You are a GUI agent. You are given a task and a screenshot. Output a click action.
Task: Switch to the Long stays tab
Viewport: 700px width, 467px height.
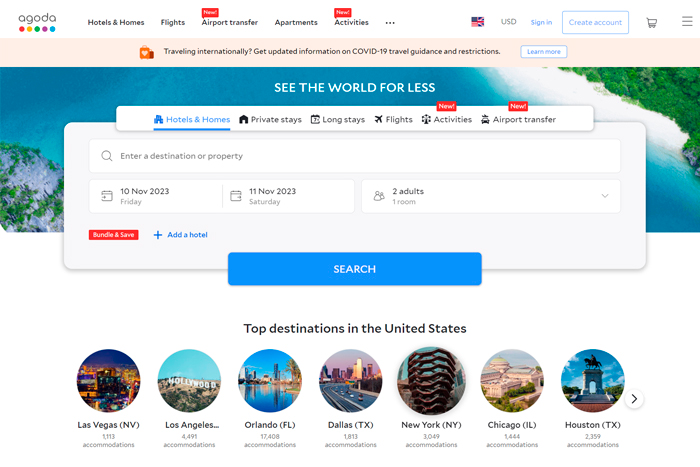(338, 120)
